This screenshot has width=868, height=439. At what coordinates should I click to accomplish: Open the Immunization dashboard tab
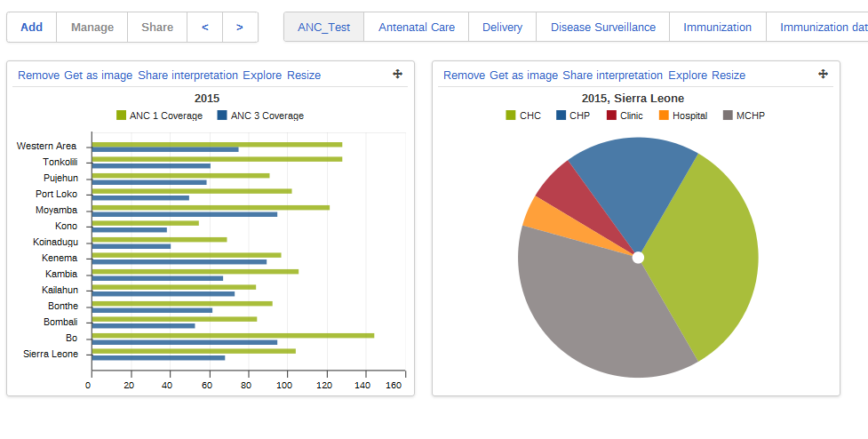coord(717,28)
